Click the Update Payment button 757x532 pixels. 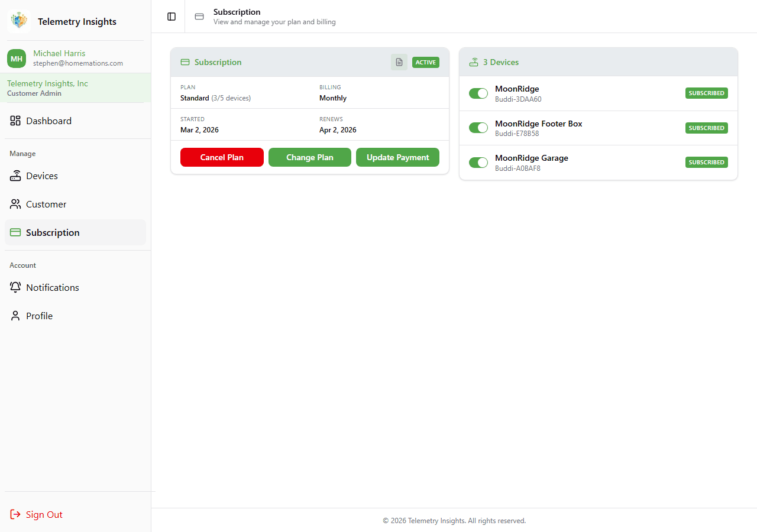[397, 157]
